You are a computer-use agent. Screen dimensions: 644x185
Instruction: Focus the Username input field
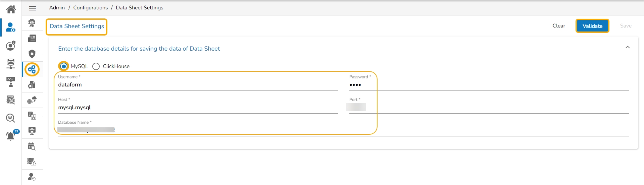198,85
